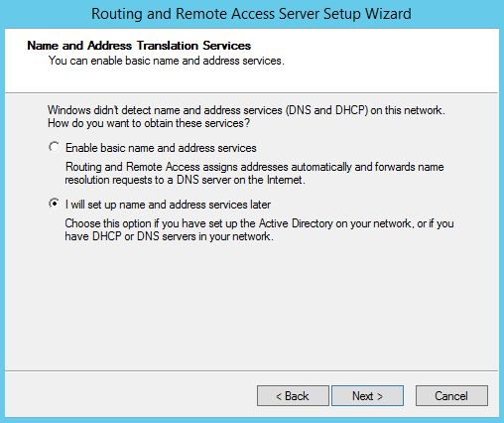
Task: Click the empty gray area below the options
Action: pos(251,305)
